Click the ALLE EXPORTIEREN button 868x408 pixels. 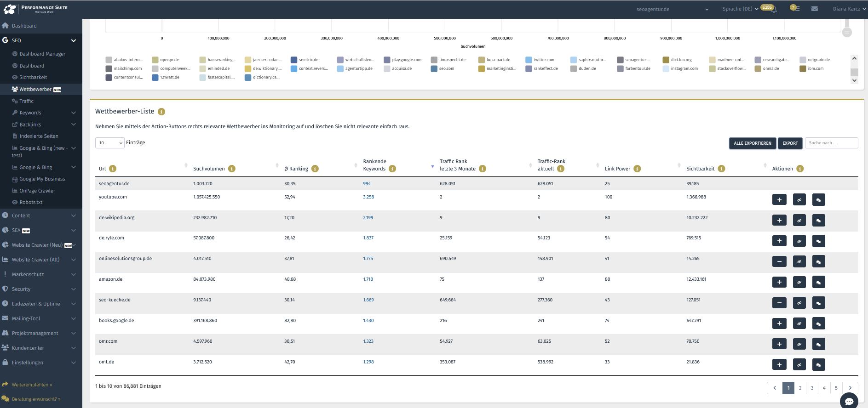[753, 143]
